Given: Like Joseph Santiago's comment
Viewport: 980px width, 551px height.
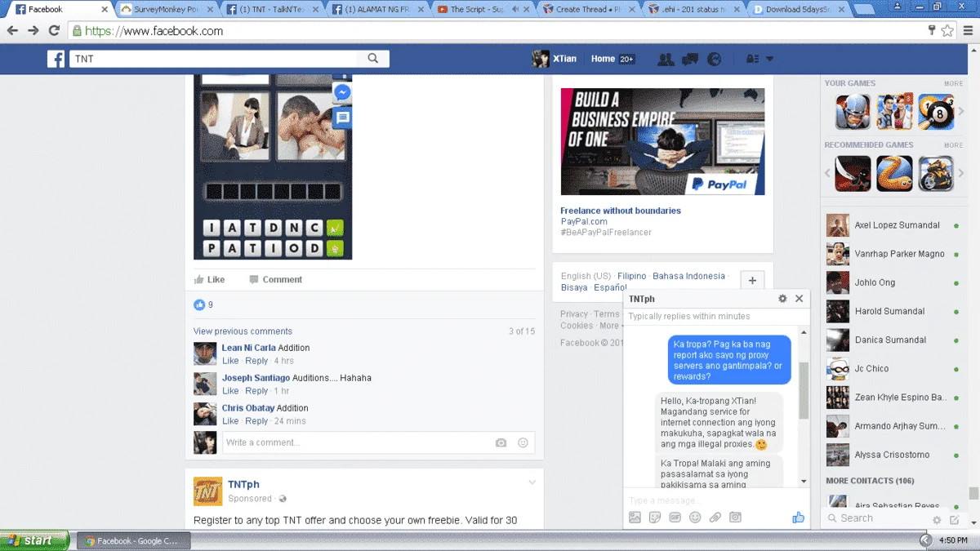Looking at the screenshot, I should tap(230, 391).
